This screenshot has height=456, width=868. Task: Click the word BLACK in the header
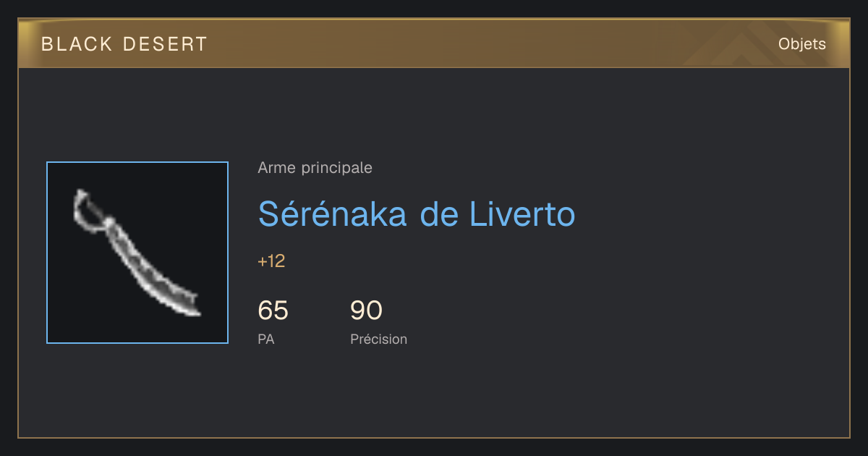click(x=77, y=44)
